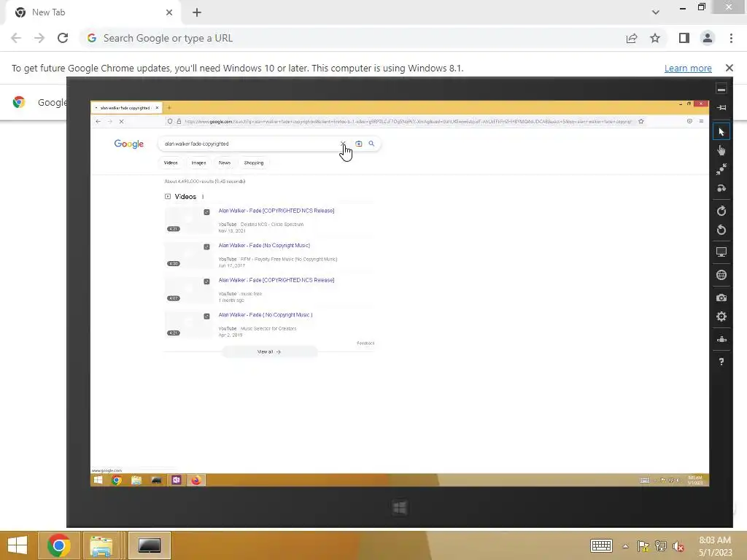
Task: Search by image using the camera icon
Action: (359, 144)
